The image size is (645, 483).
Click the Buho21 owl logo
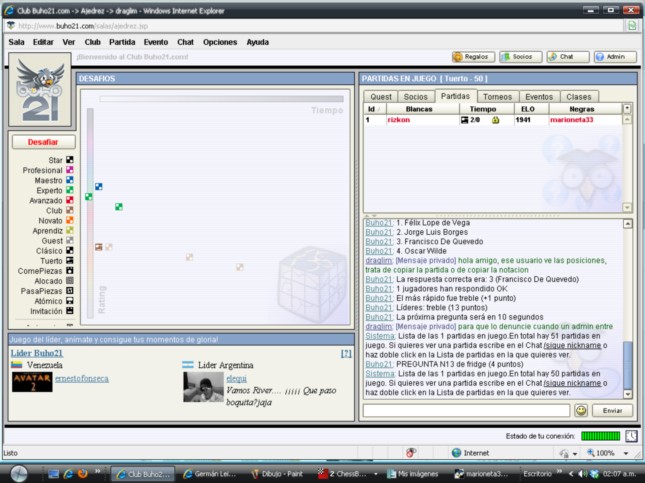[40, 90]
